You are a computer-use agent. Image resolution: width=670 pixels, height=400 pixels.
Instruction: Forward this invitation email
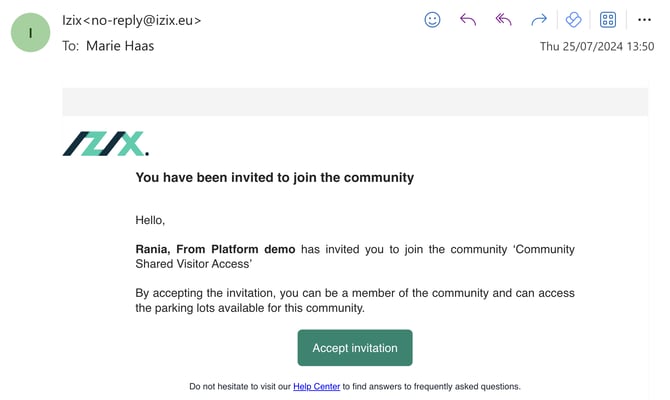pyautogui.click(x=538, y=19)
